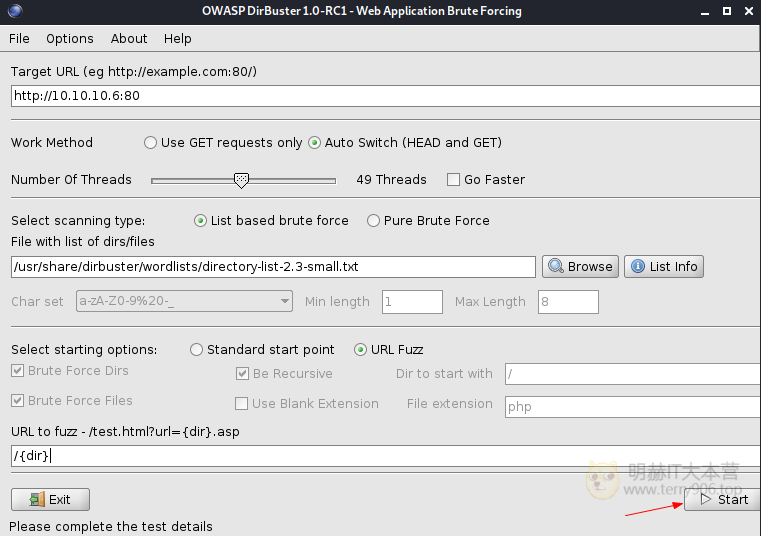Open the About menu
The image size is (761, 536).
129,39
